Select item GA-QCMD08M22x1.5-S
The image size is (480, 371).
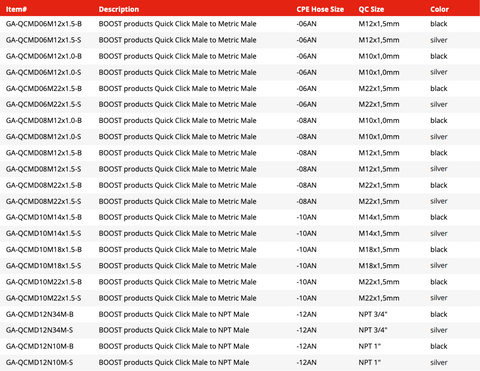(x=43, y=201)
